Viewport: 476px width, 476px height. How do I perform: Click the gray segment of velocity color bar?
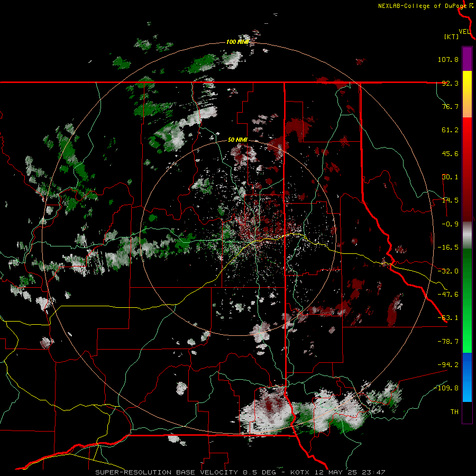(x=467, y=235)
